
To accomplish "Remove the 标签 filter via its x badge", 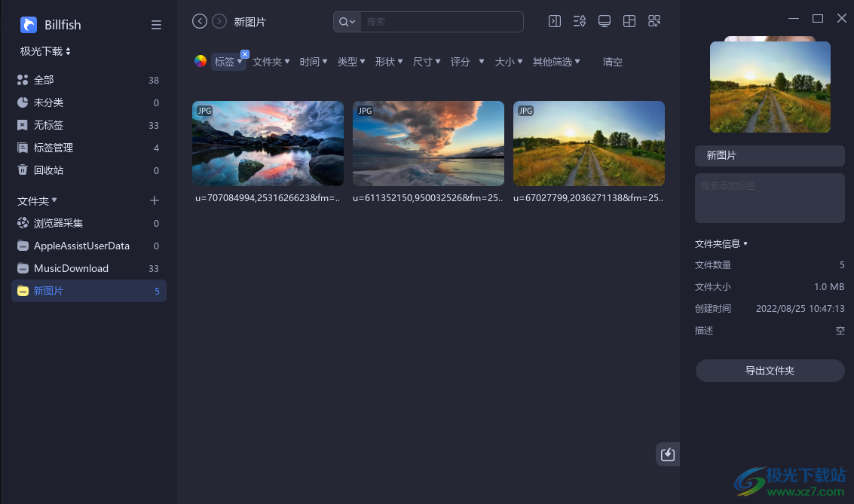I will [245, 53].
